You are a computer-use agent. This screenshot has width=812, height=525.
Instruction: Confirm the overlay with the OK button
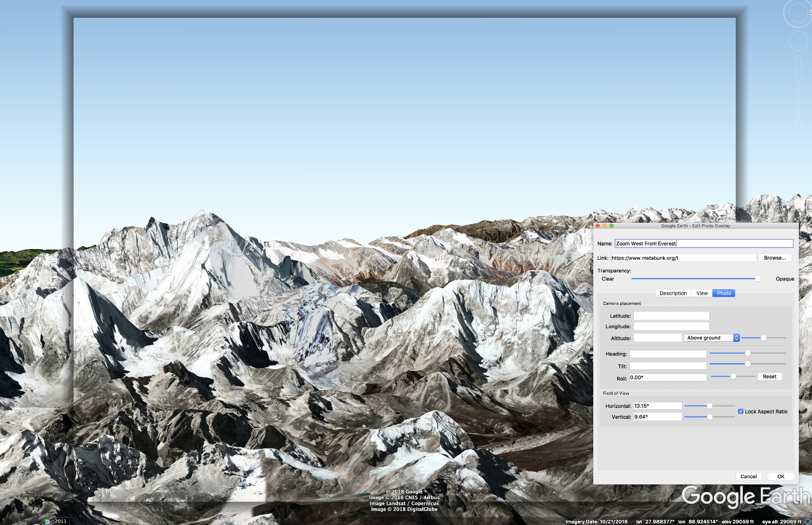(781, 476)
